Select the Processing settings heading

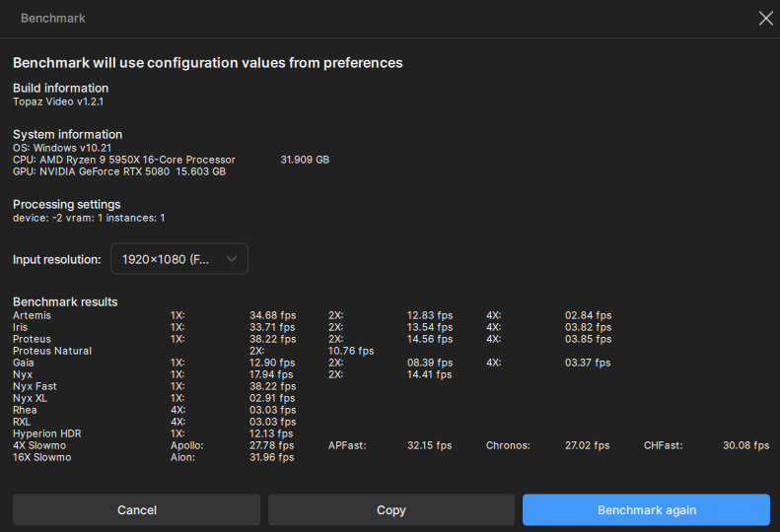point(66,204)
